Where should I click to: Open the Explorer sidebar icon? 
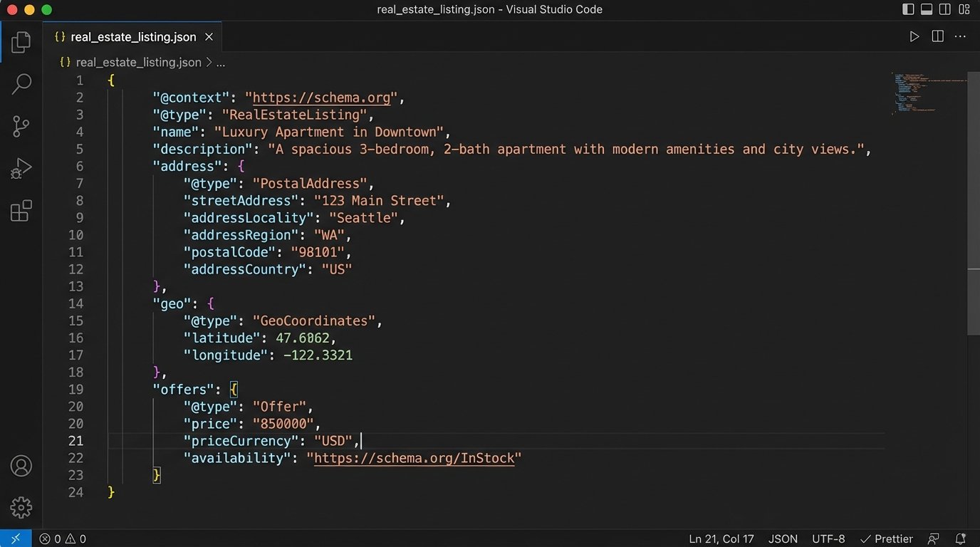(21, 41)
